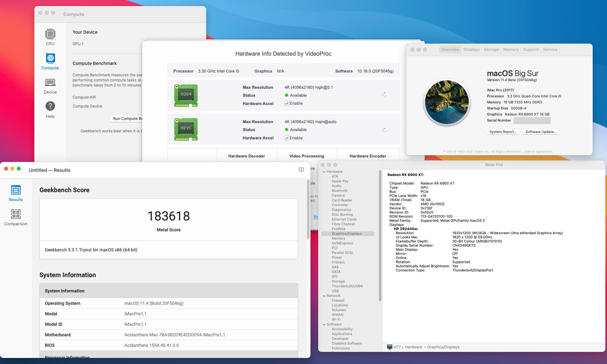
Task: Click System Report button
Action: tap(503, 132)
